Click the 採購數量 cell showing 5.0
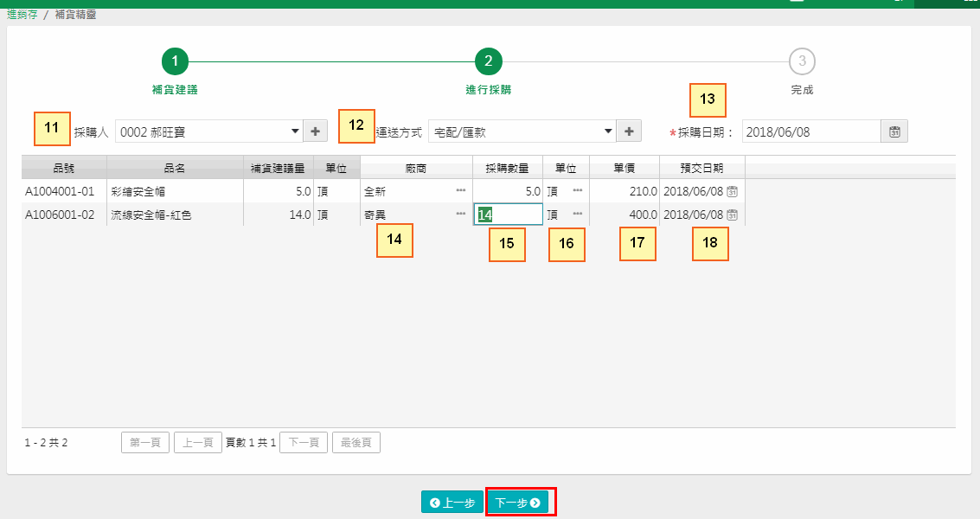Screen dimensions: 980x519 tap(508, 191)
